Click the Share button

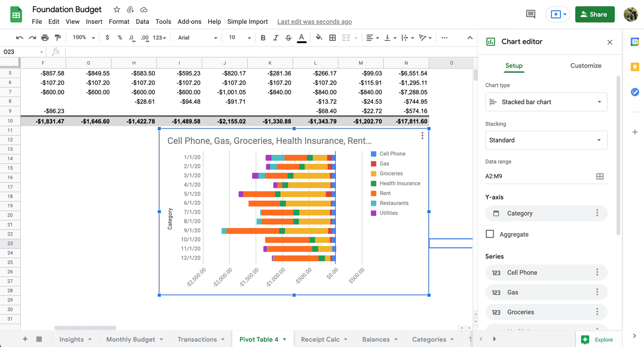point(594,14)
